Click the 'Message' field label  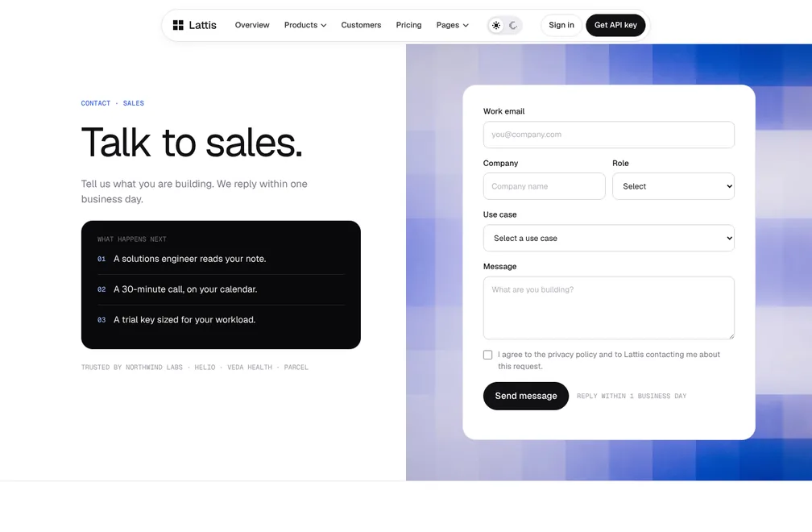(499, 266)
